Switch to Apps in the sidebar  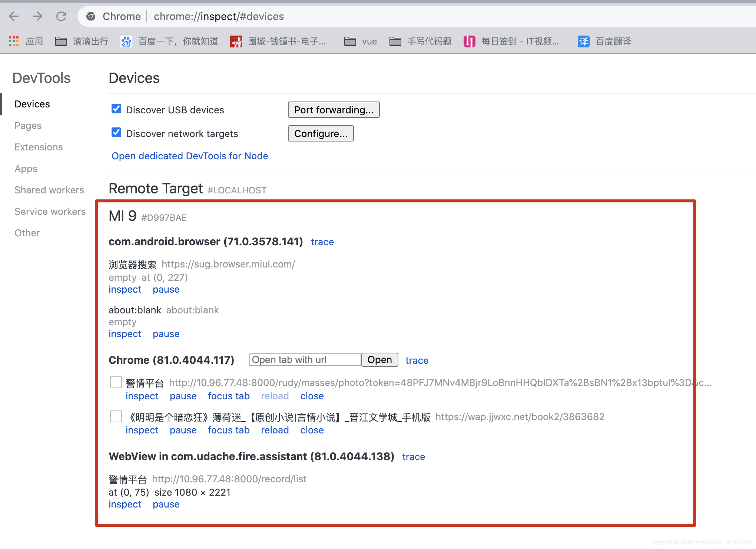coord(26,169)
